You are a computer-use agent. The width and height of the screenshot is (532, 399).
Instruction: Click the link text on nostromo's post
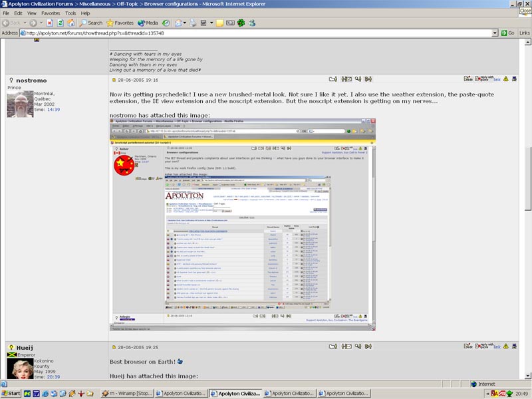coord(497,79)
